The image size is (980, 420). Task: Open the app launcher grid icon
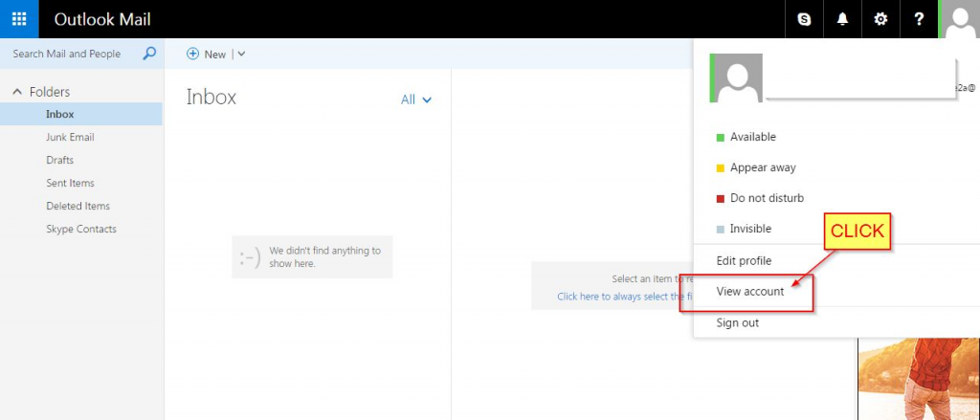[x=19, y=19]
